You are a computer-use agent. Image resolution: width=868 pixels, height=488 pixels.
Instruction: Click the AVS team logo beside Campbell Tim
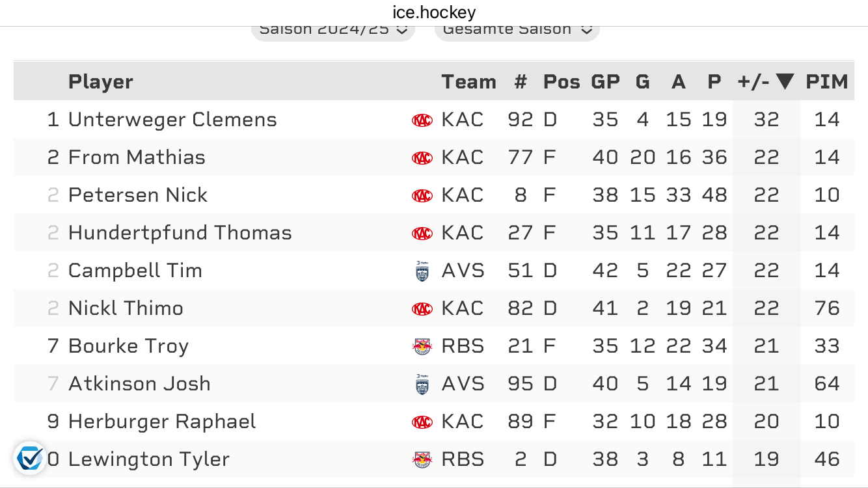(422, 271)
